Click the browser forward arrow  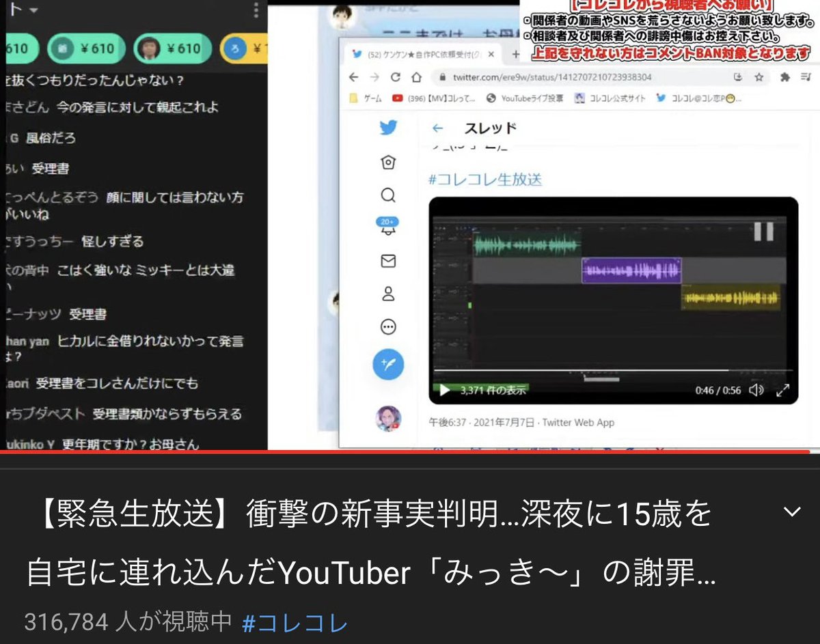tap(374, 77)
